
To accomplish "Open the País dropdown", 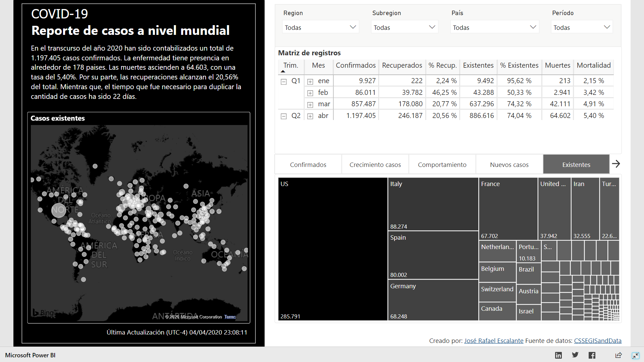I will [494, 27].
